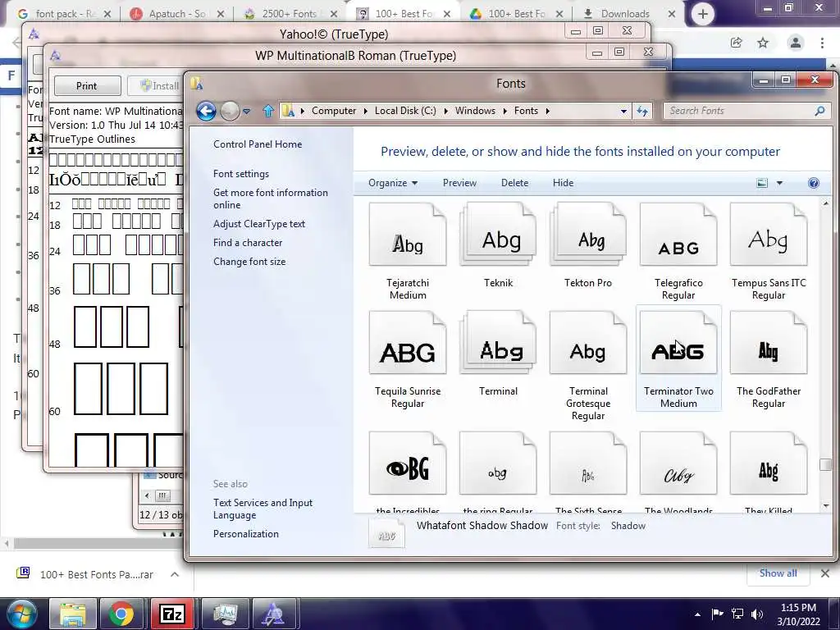Expand the Computer breadcrumb arrow

coord(365,111)
